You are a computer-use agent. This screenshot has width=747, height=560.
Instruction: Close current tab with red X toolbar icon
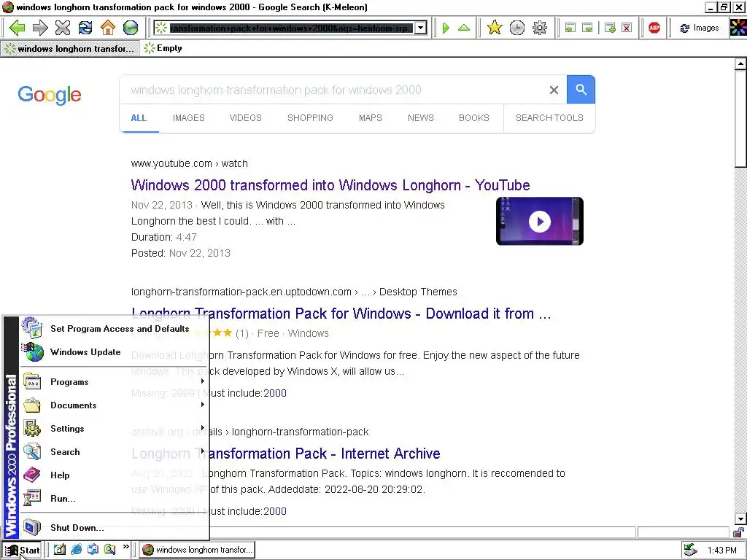click(x=627, y=28)
